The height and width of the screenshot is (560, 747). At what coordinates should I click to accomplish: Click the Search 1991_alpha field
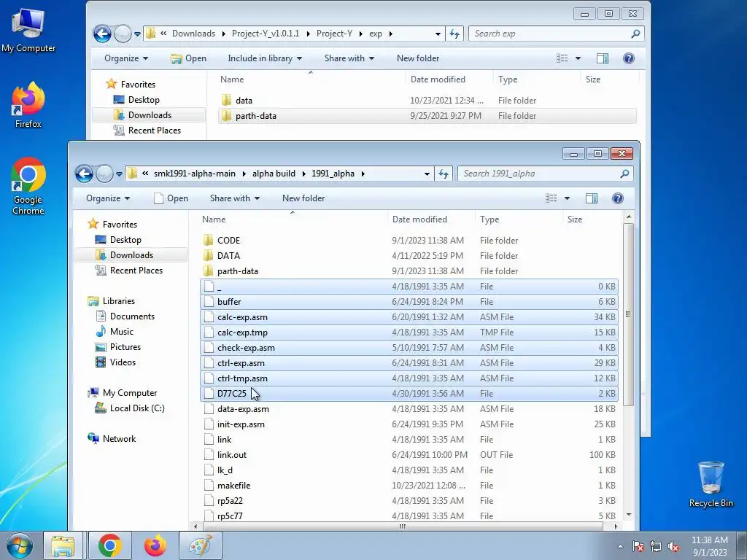(x=545, y=174)
